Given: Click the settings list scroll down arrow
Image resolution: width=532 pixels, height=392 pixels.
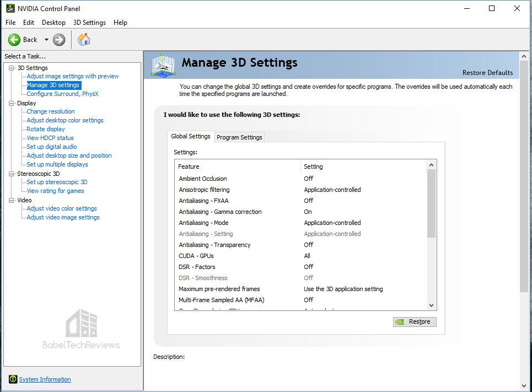Looking at the screenshot, I should 431,305.
